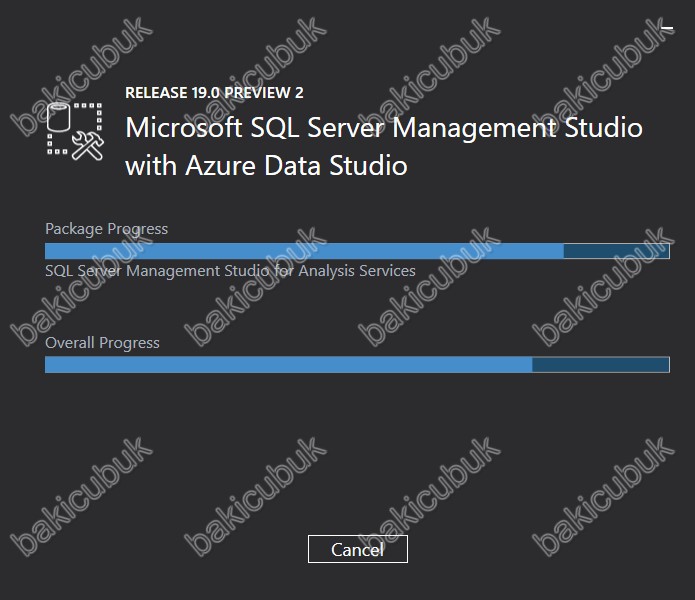Click the unfilled end of Package Progress bar
This screenshot has width=695, height=600.
tap(617, 251)
